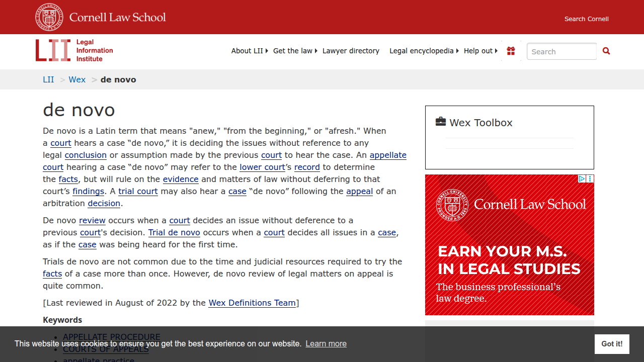Expand the Get the law menu
Image resolution: width=644 pixels, height=362 pixels.
pos(295,51)
